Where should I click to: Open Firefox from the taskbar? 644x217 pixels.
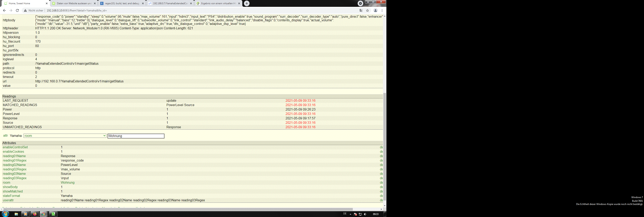tap(35, 214)
